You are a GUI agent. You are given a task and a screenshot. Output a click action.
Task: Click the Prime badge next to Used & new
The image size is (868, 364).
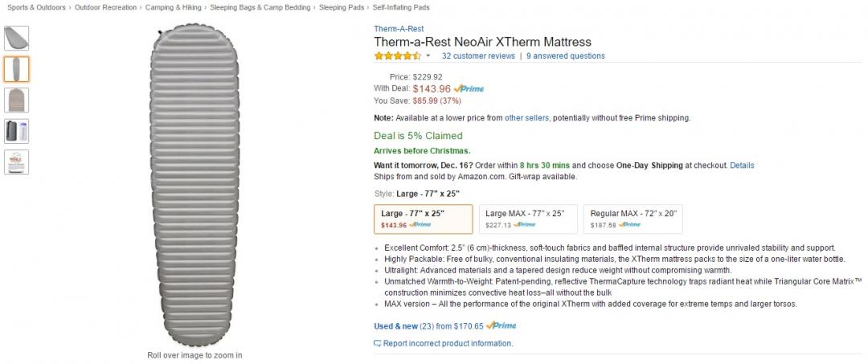pos(501,326)
